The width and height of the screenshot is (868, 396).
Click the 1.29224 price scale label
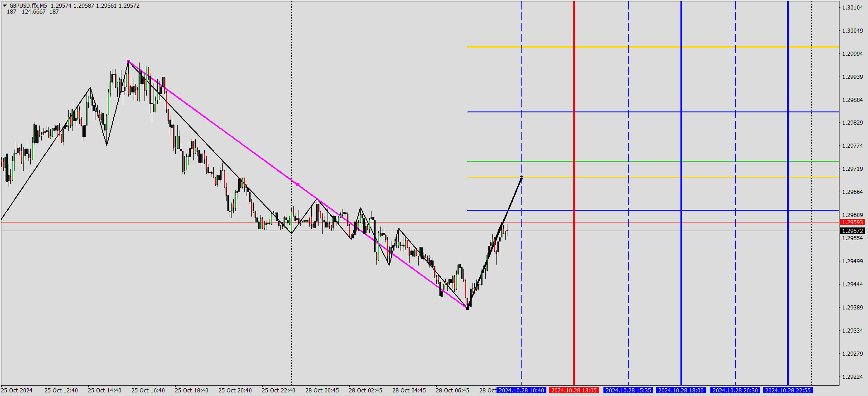(853, 377)
